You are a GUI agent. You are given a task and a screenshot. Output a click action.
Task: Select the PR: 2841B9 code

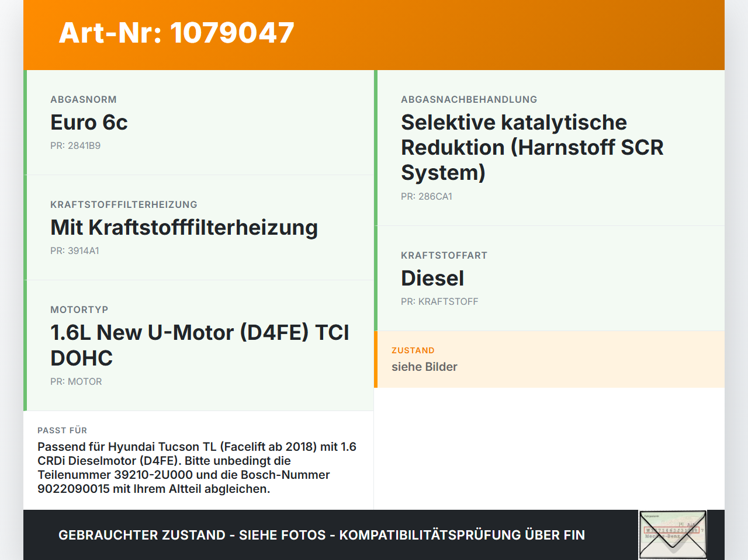pyautogui.click(x=75, y=145)
